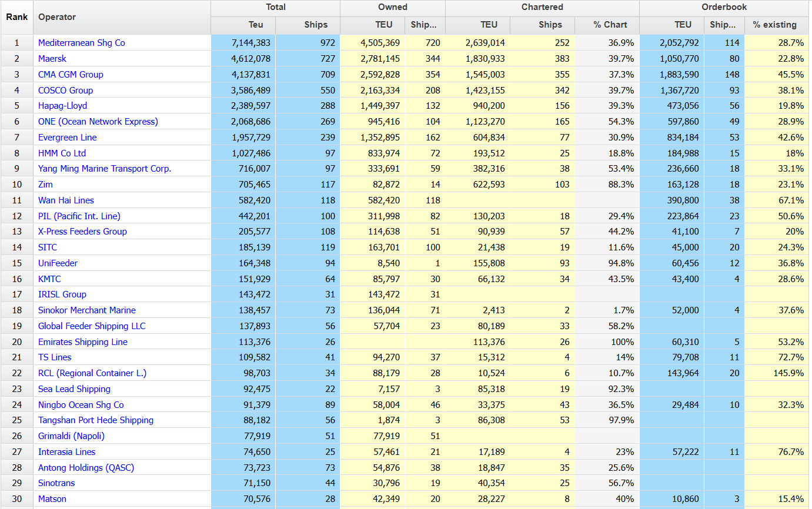Viewport: 812px width, 509px height.
Task: Open CMA CGM Group details
Action: (x=71, y=75)
